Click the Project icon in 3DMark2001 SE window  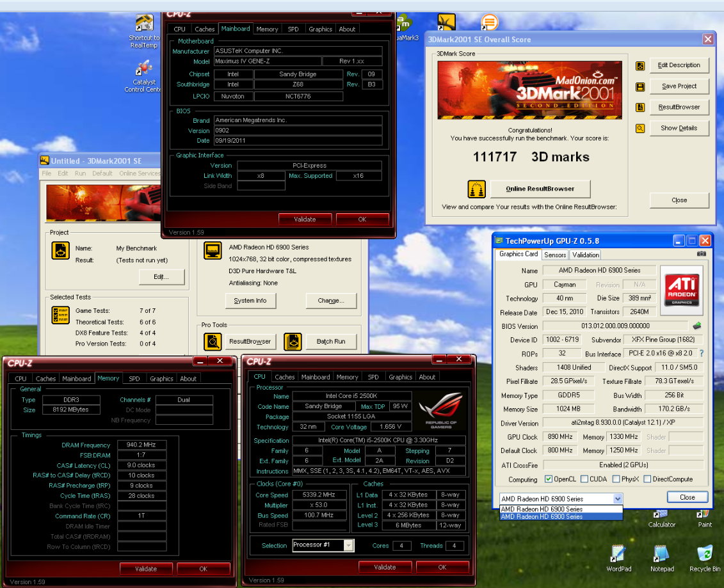click(x=60, y=251)
